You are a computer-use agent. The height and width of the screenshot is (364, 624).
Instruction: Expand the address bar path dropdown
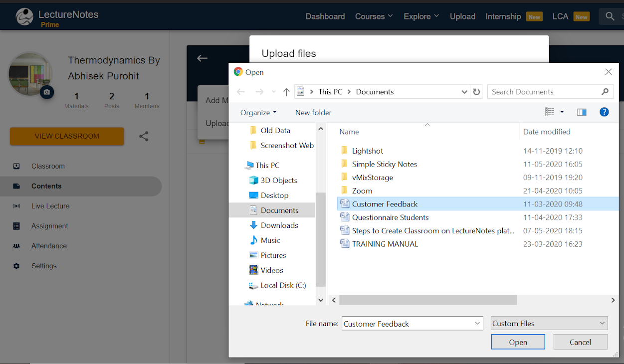(x=464, y=92)
